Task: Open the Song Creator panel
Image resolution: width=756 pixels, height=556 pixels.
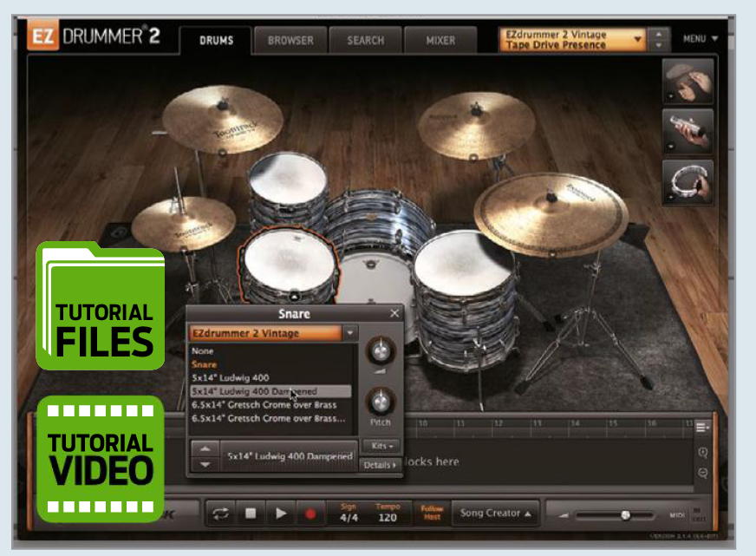Action: pos(495,513)
